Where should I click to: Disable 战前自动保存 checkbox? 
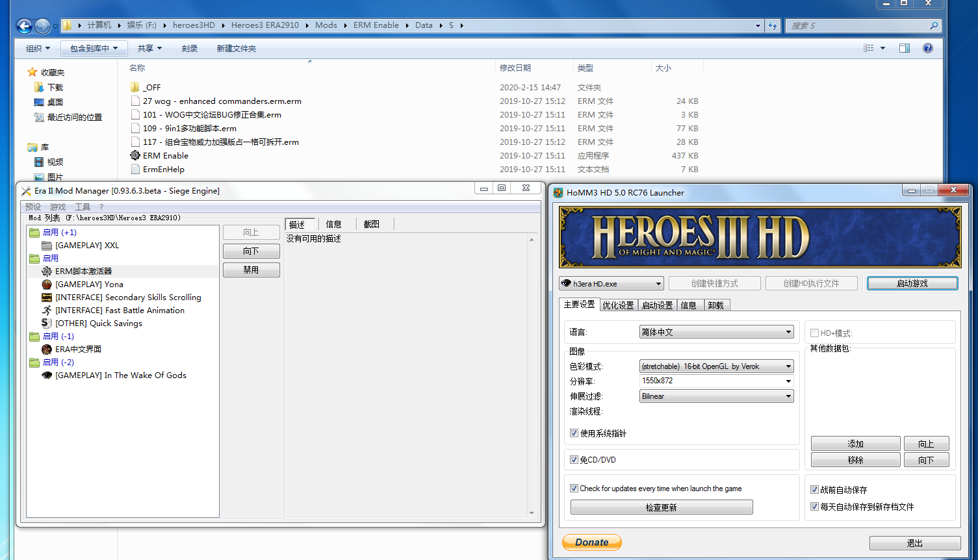[814, 490]
